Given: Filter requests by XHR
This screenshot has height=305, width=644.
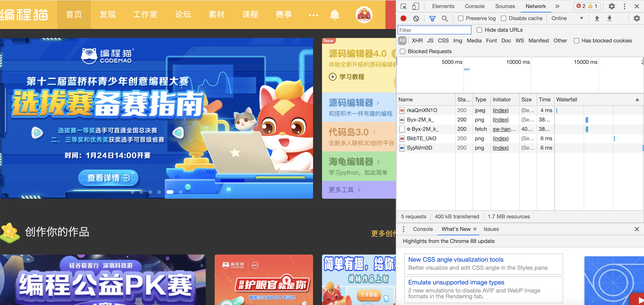Looking at the screenshot, I should (417, 41).
